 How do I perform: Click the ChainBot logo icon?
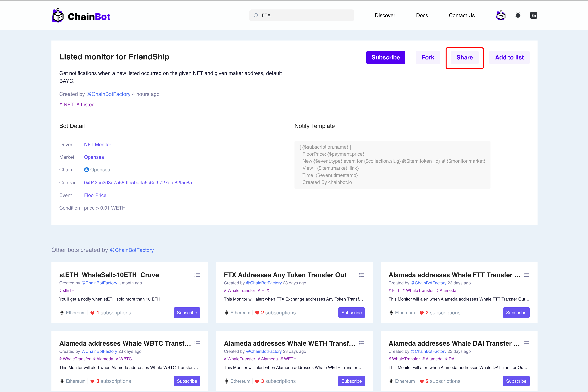58,16
